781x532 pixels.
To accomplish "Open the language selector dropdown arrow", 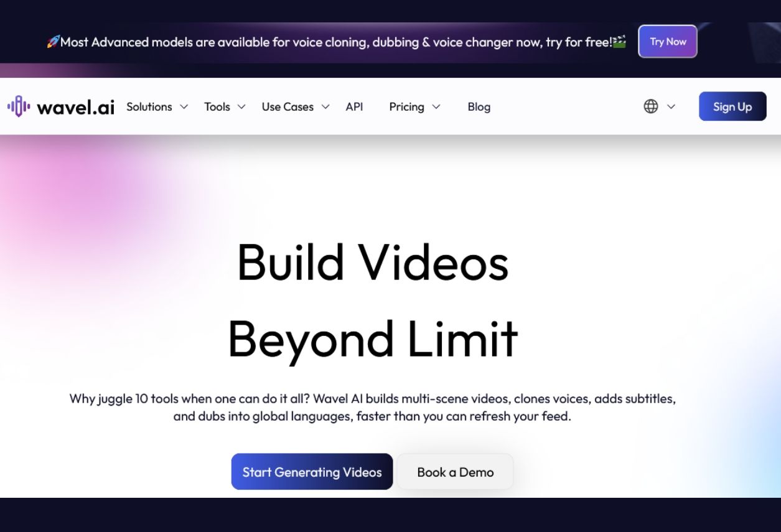I will click(671, 107).
